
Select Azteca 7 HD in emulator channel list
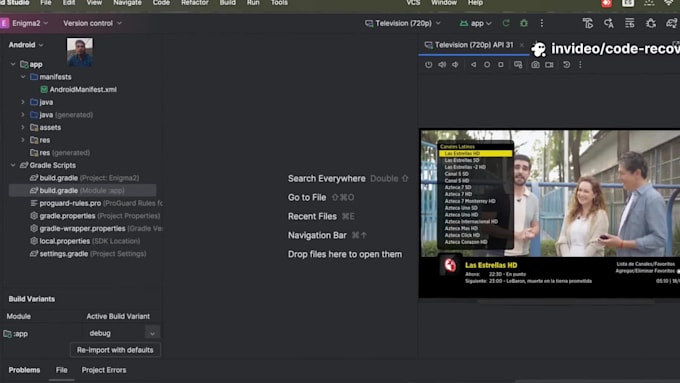tap(458, 194)
